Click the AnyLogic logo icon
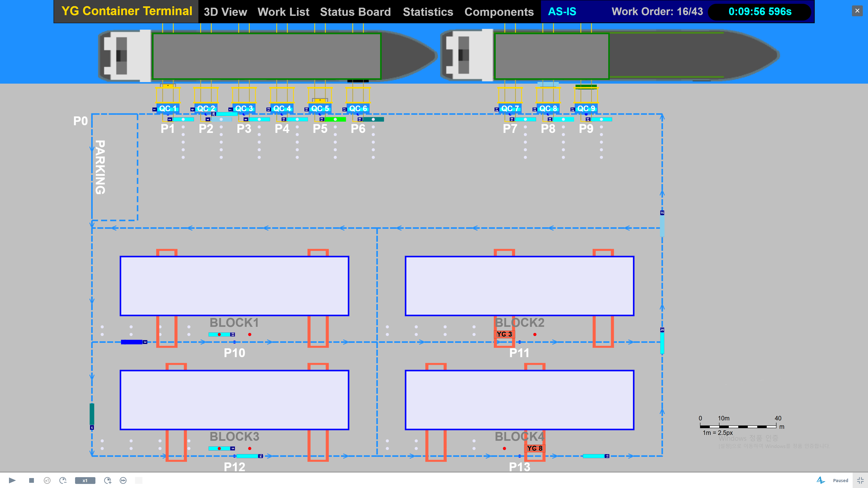 (821, 480)
